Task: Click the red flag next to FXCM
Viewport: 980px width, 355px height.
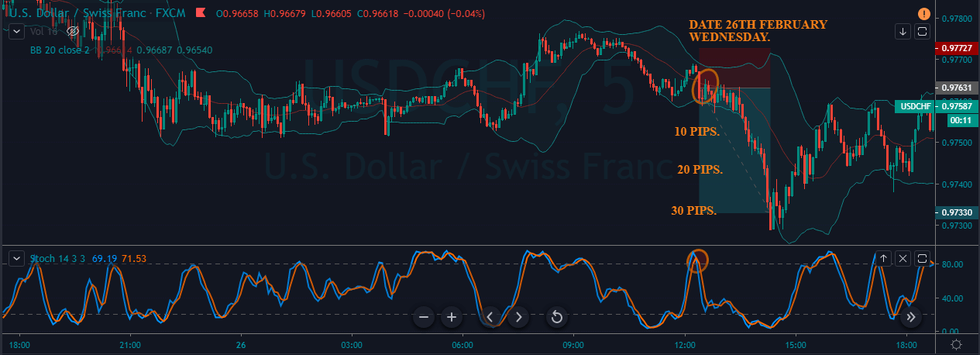Action: click(201, 13)
